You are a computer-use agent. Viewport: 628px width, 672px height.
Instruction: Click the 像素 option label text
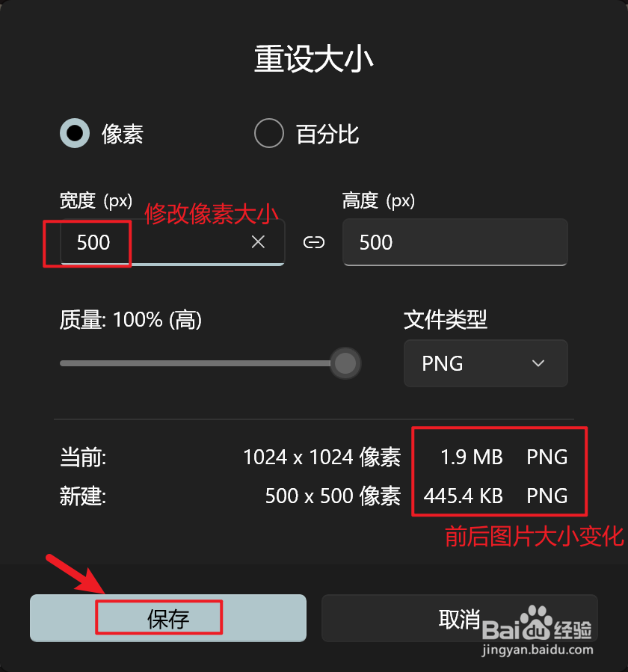click(122, 134)
